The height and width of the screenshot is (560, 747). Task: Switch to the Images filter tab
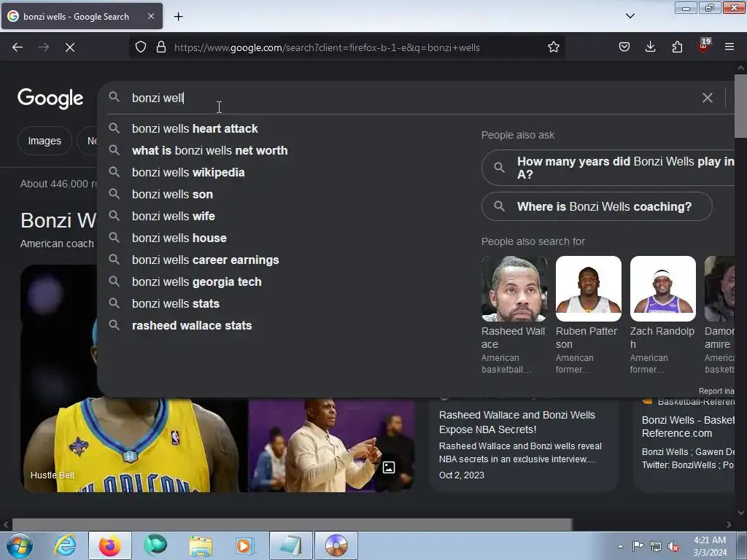click(x=44, y=141)
